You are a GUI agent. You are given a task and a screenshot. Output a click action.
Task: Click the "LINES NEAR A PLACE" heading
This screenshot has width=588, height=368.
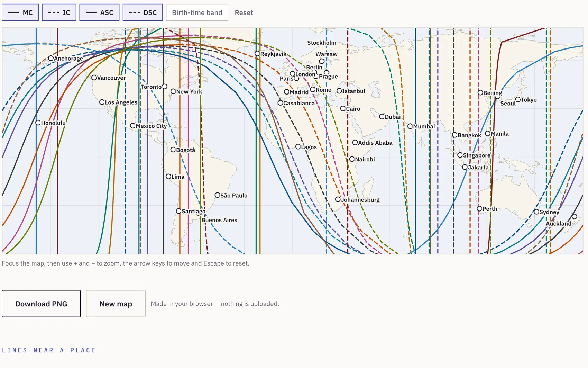(49, 350)
